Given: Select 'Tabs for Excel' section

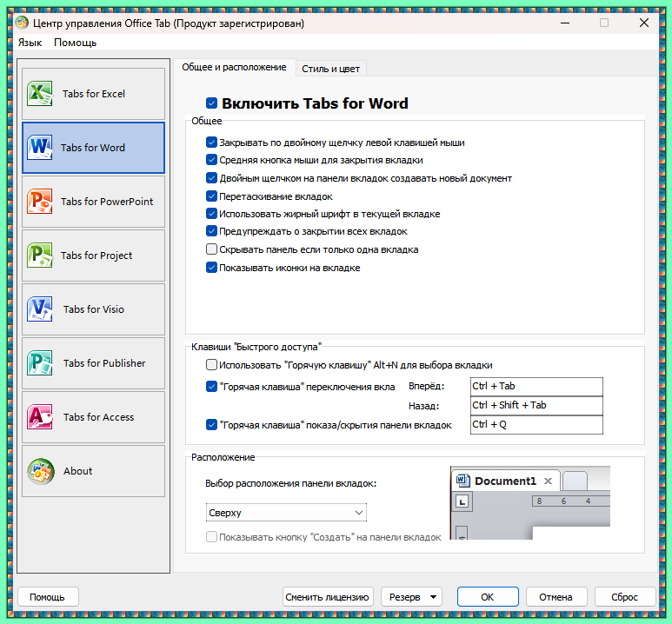Looking at the screenshot, I should (x=93, y=94).
